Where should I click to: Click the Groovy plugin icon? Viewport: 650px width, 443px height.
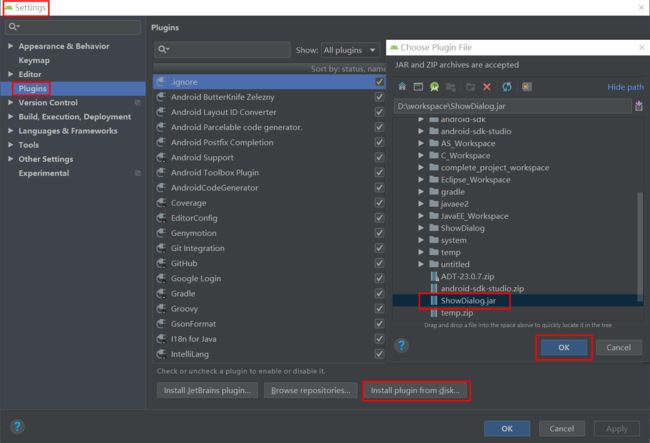coord(161,309)
